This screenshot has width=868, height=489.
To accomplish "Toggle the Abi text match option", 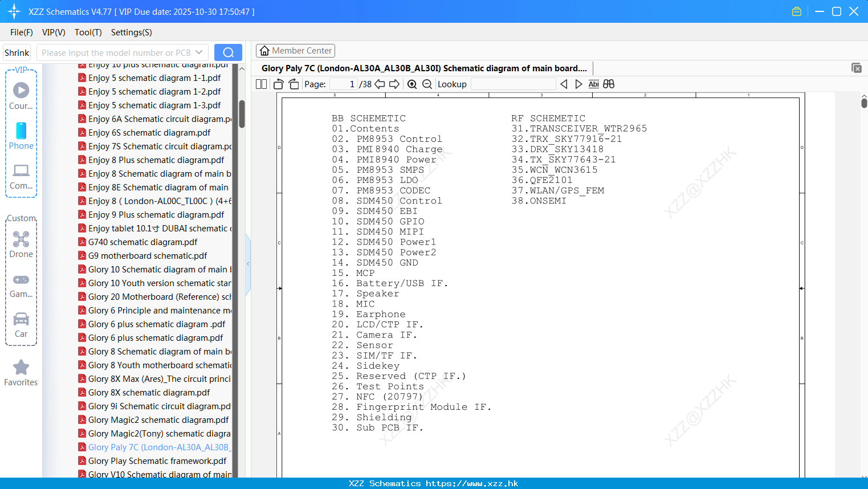I will tap(594, 84).
